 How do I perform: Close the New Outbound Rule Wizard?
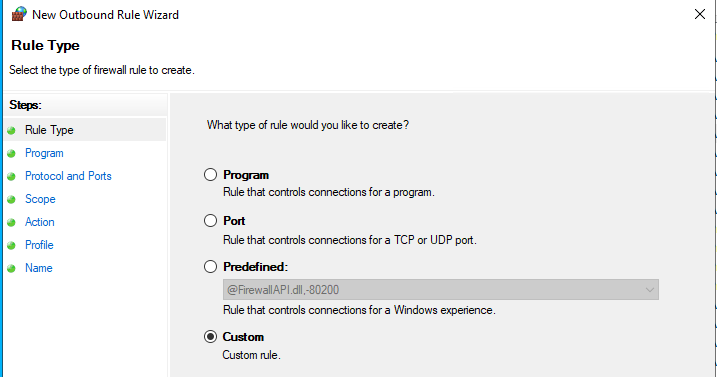(700, 14)
